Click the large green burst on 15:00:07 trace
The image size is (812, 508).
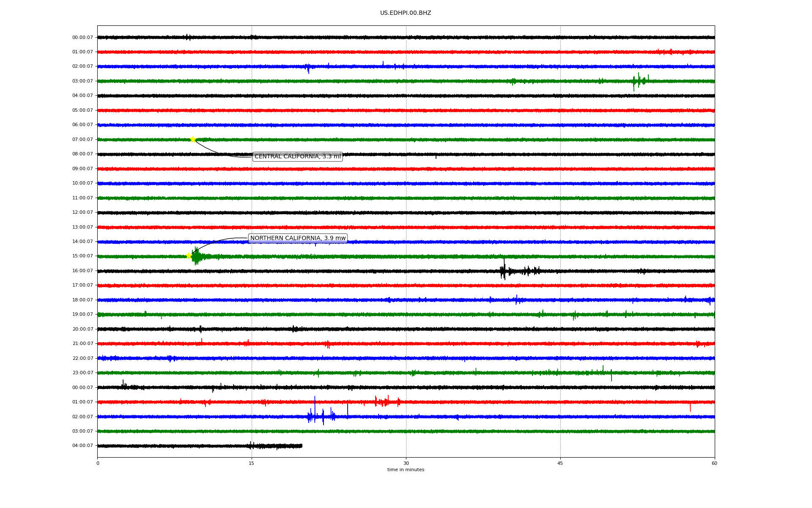point(197,257)
